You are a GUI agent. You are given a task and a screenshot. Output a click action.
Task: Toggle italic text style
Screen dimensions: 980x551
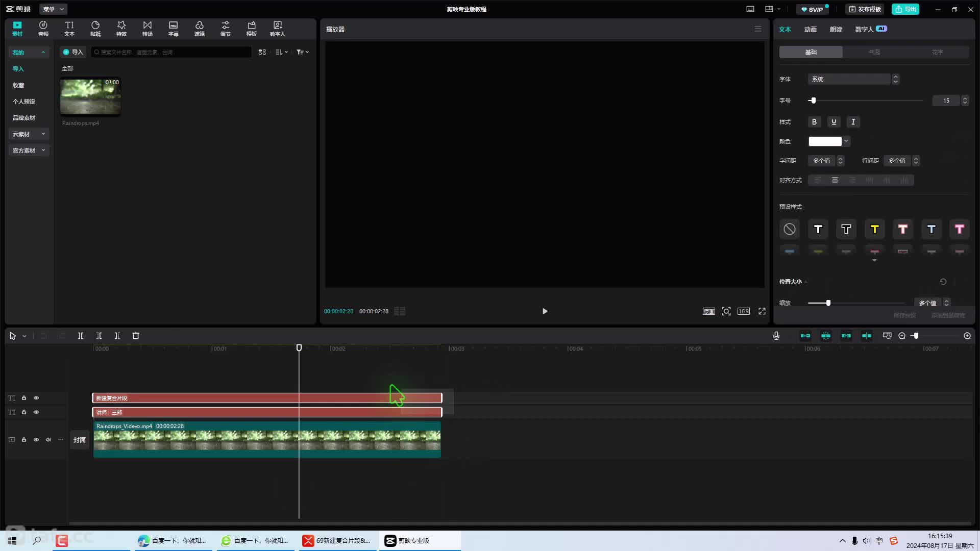tap(853, 122)
